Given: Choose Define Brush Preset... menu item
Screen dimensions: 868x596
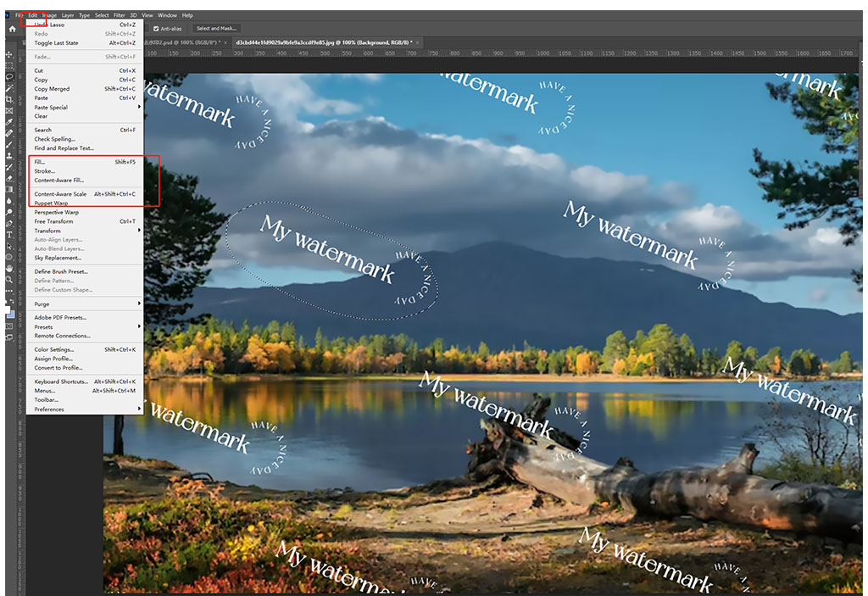Looking at the screenshot, I should [85, 271].
